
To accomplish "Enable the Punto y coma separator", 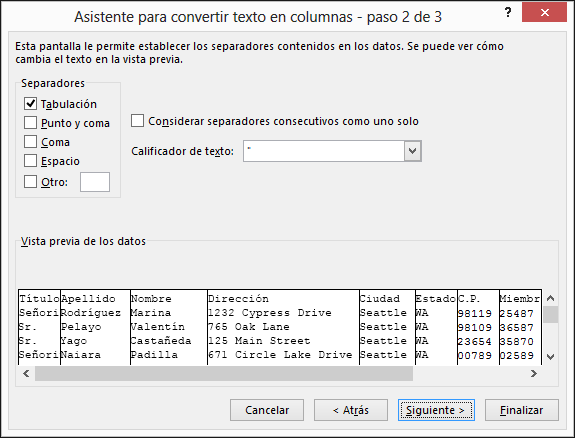I will pyautogui.click(x=30, y=123).
